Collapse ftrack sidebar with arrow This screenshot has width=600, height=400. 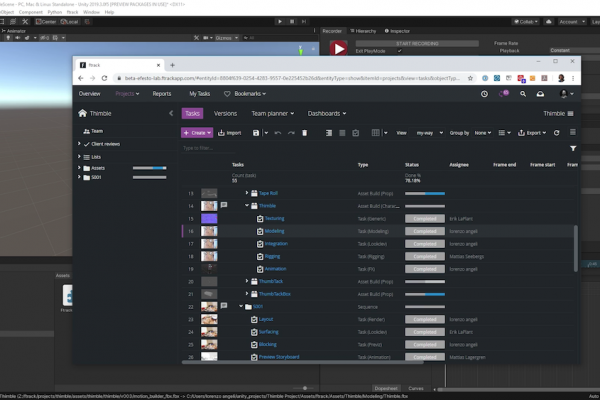tap(171, 113)
